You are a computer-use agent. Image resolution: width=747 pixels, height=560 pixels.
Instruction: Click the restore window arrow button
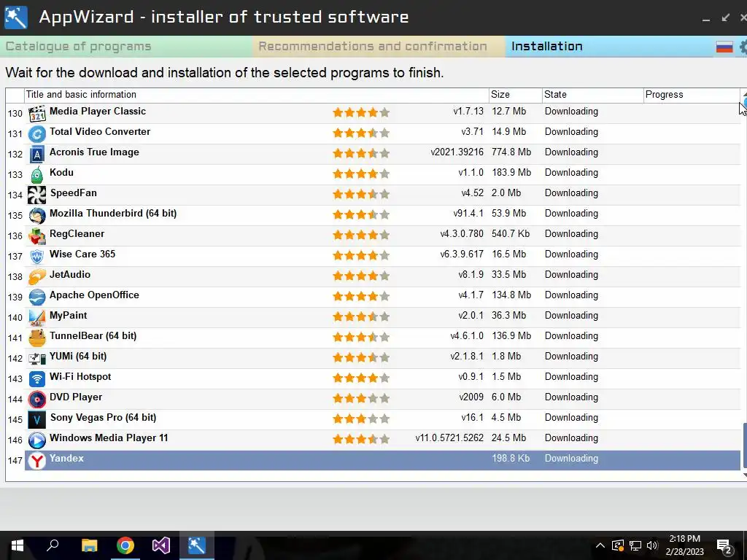[x=726, y=17]
